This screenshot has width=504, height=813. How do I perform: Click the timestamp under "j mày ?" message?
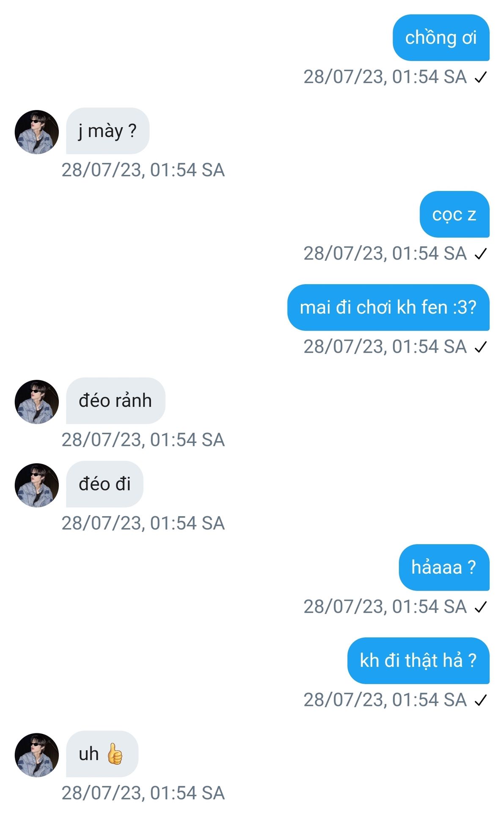[x=143, y=170]
